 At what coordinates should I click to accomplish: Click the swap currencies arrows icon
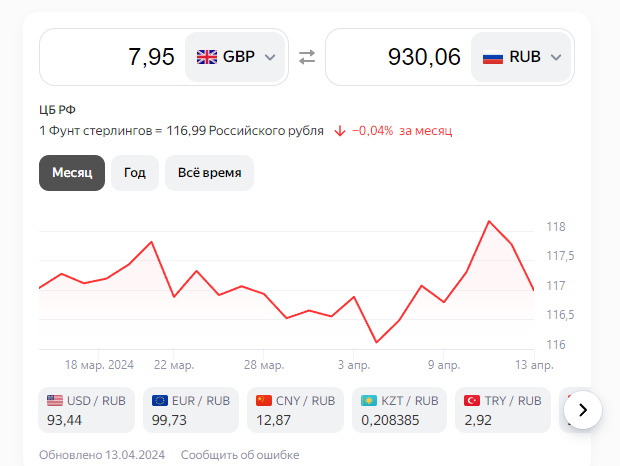click(x=307, y=57)
